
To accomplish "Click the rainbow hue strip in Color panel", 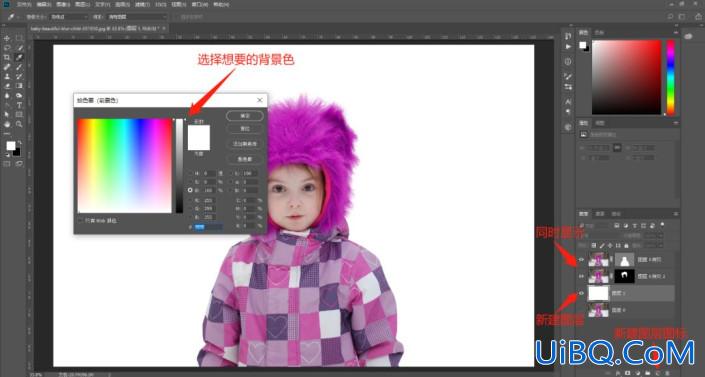I will click(x=670, y=77).
